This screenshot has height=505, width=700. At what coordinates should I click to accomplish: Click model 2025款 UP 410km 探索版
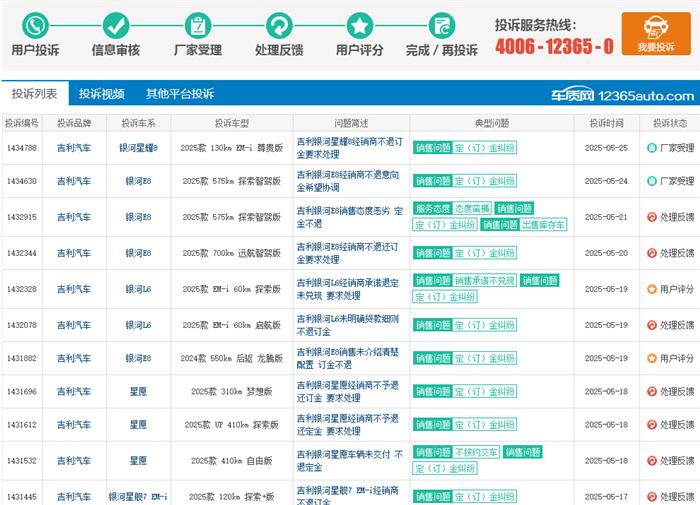point(232,425)
